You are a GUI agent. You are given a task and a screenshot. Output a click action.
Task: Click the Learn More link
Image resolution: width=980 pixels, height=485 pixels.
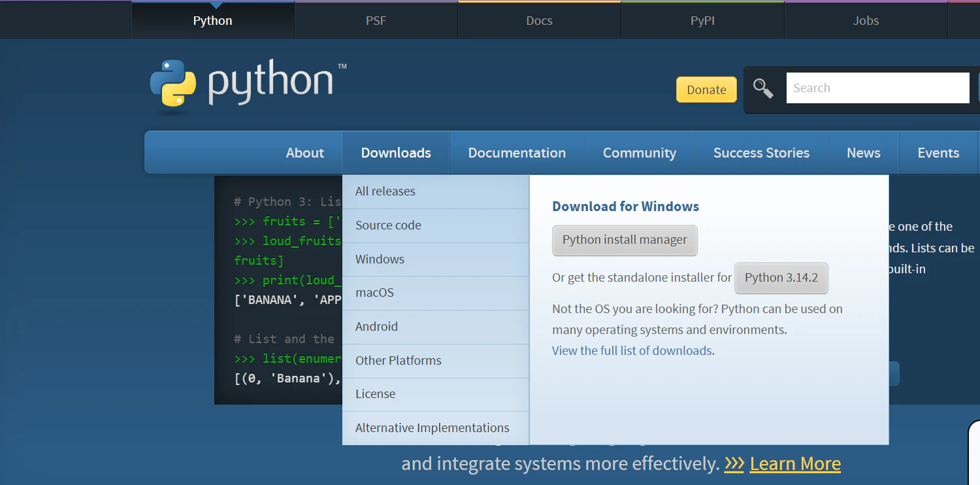tap(795, 463)
